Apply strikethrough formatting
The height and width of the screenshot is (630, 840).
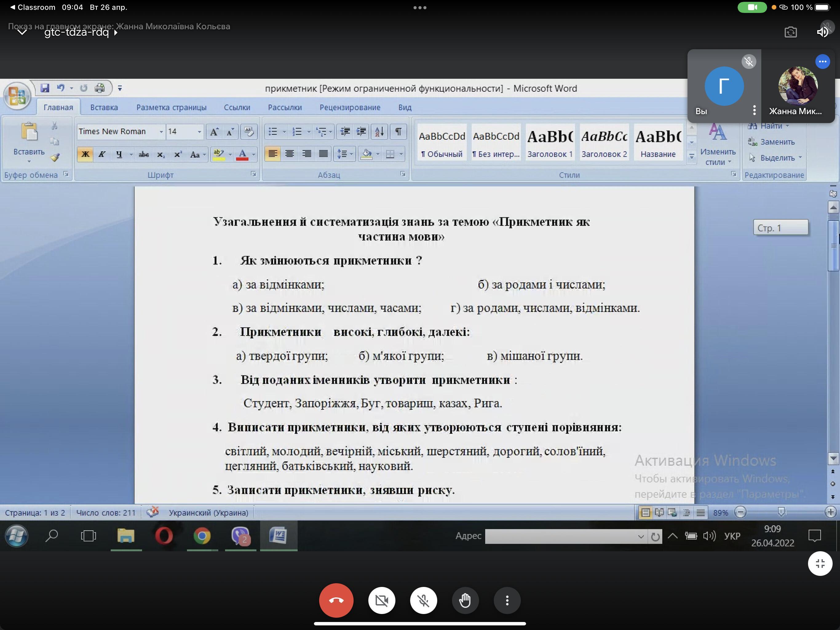pyautogui.click(x=144, y=154)
